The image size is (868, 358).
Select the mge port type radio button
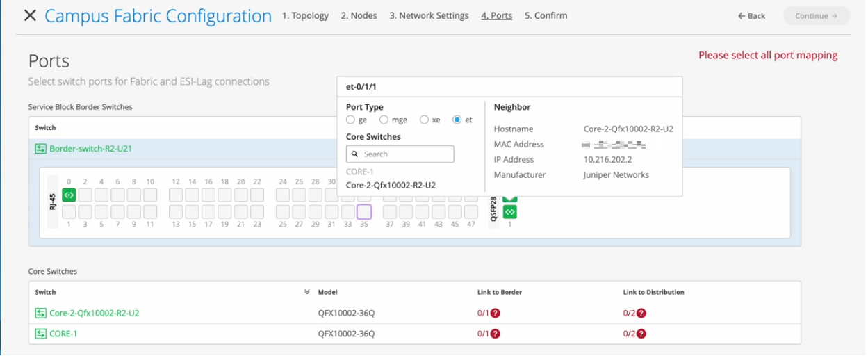(384, 120)
